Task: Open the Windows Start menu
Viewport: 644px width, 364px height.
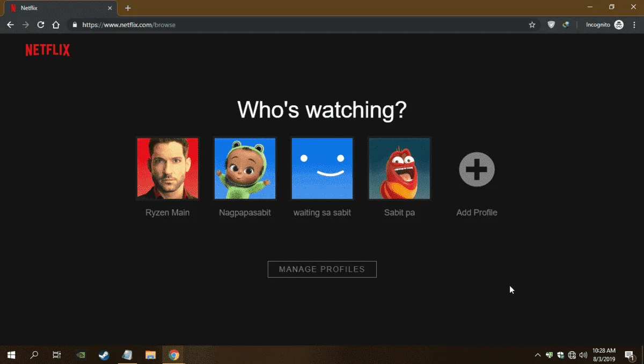Action: (11, 355)
